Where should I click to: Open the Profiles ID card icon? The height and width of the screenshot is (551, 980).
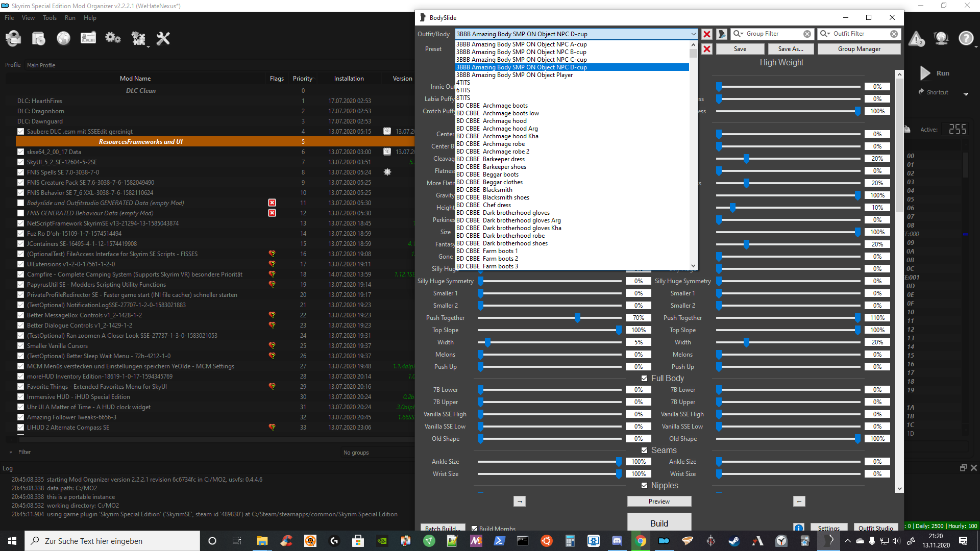pos(88,38)
